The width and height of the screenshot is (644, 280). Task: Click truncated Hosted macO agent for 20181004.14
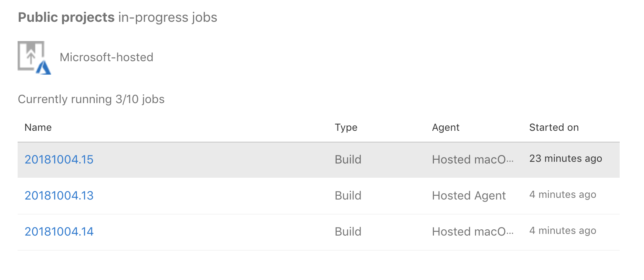tap(473, 232)
